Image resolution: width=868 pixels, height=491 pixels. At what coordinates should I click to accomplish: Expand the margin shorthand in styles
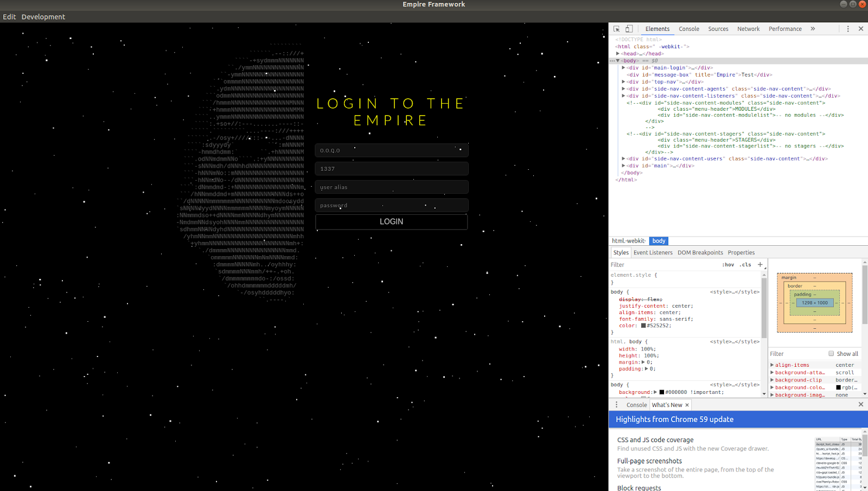[x=643, y=362]
